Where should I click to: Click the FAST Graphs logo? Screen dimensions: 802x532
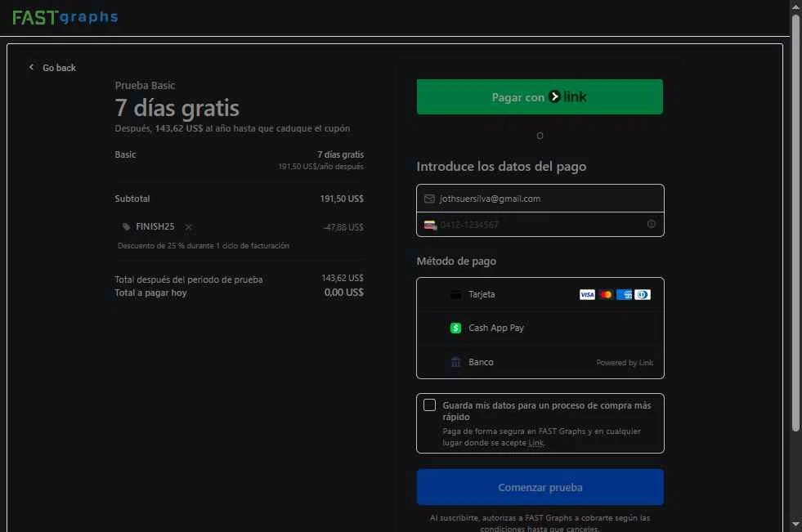(65, 17)
